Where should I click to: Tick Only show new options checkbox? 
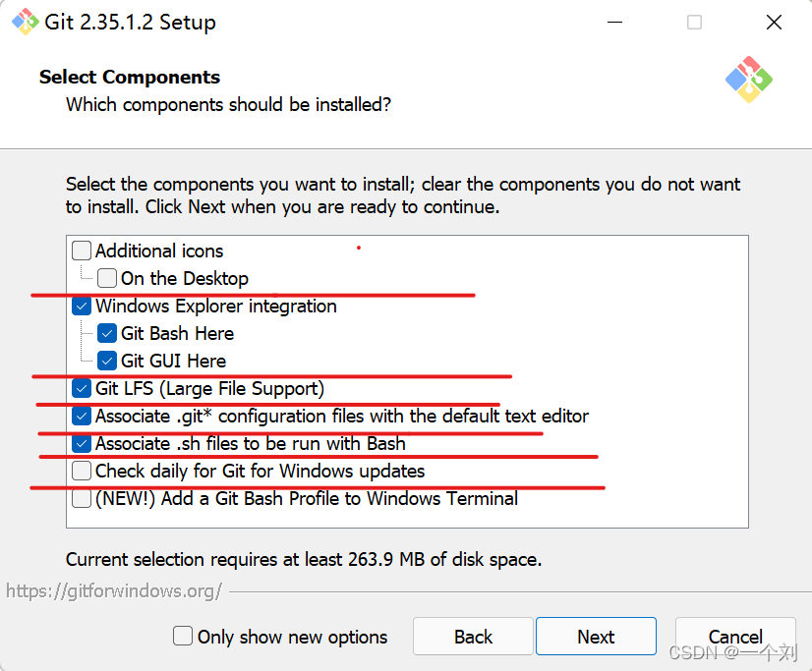(183, 637)
